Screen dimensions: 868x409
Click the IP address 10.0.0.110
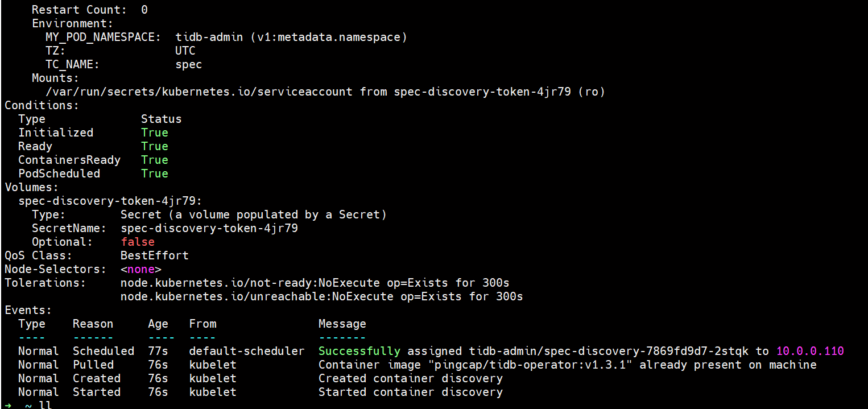(810, 351)
